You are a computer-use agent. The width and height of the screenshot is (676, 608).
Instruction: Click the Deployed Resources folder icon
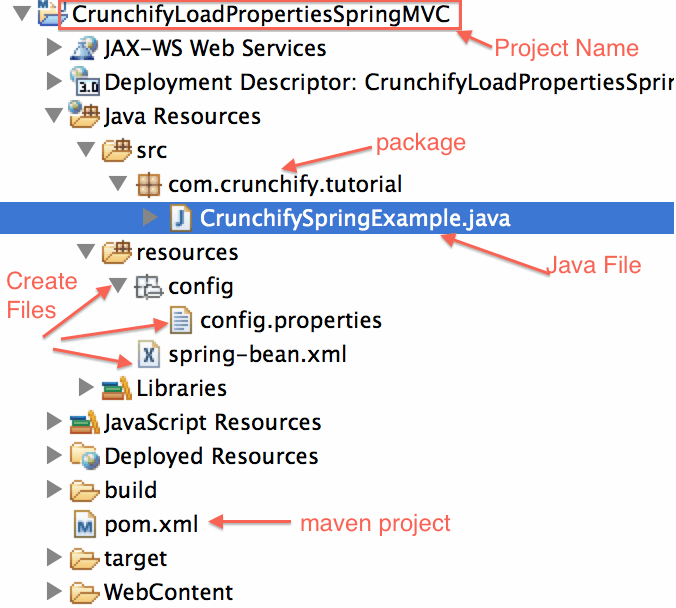(x=85, y=456)
